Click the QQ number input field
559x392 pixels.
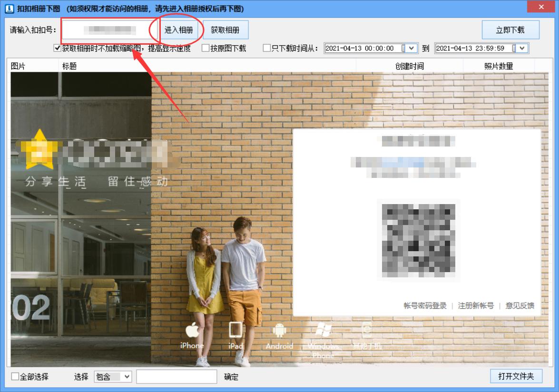[107, 29]
